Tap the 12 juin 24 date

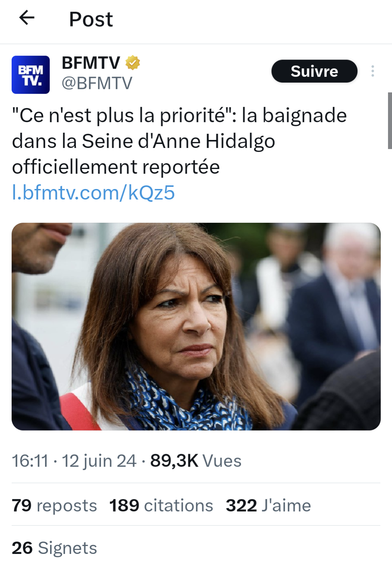click(x=99, y=461)
